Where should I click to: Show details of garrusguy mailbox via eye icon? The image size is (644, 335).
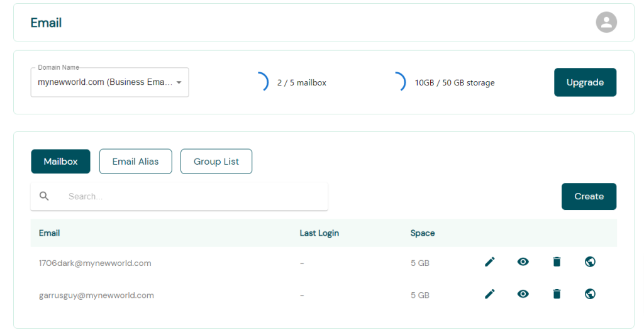tap(523, 294)
